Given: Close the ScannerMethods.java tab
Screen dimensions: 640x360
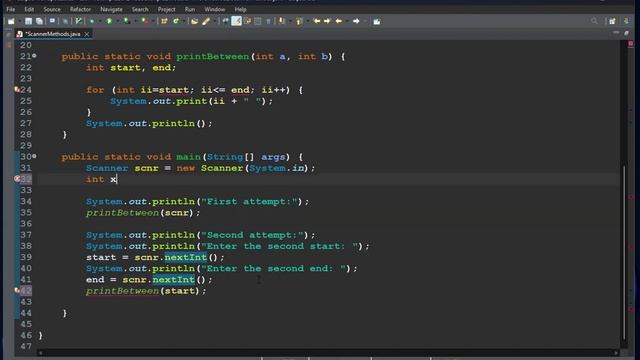Looking at the screenshot, I should tap(87, 34).
